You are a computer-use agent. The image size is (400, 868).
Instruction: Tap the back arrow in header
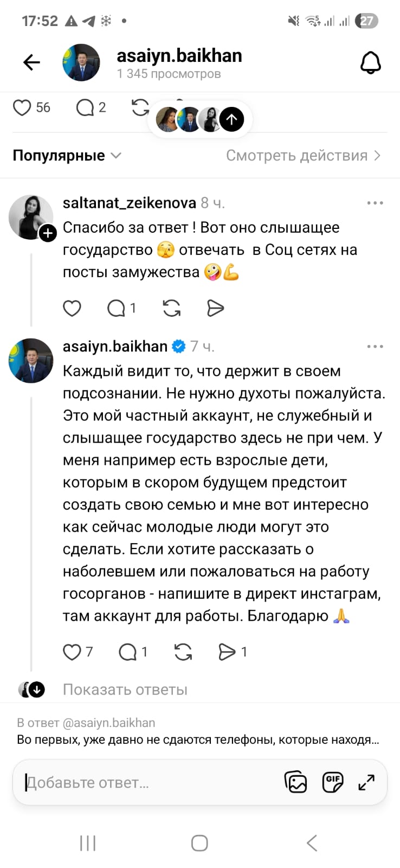32,63
